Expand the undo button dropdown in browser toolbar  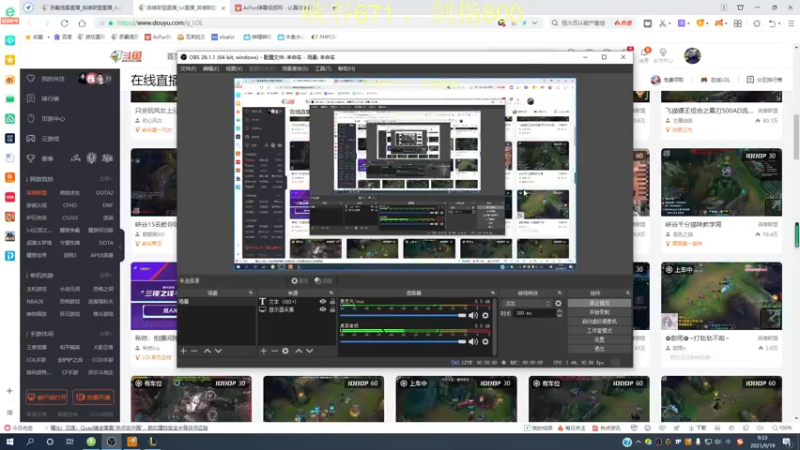[781, 23]
